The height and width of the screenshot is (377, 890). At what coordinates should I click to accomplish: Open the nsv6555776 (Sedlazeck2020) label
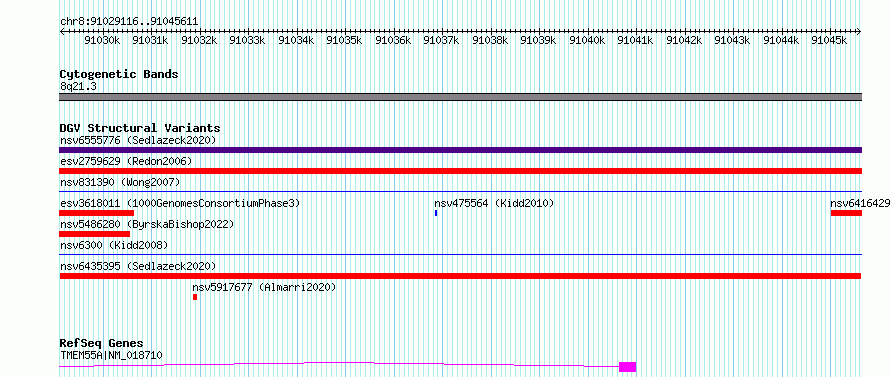[138, 140]
